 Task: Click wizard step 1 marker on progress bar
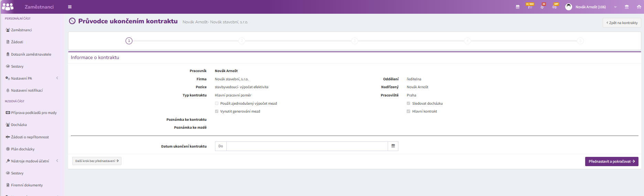(x=129, y=41)
